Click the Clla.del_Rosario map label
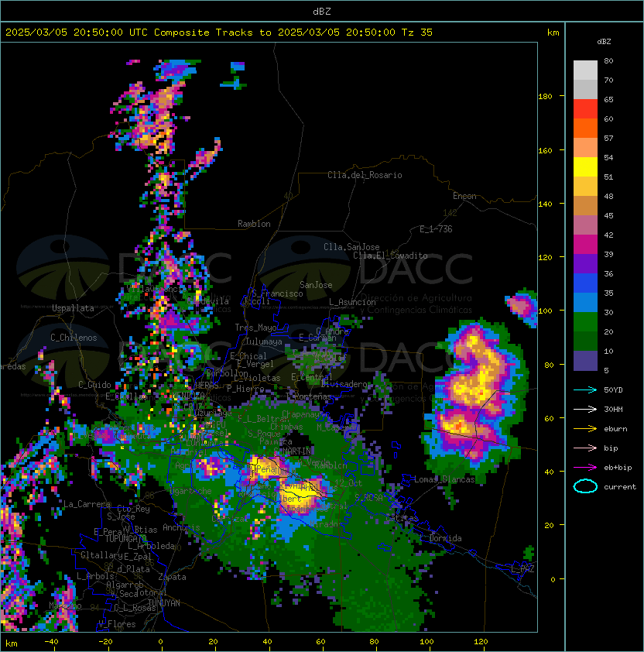Viewport: 644px width, 652px height. coord(365,175)
